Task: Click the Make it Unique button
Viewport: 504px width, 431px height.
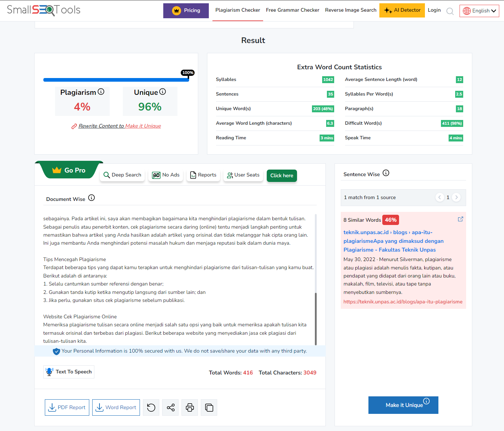Action: pos(403,405)
